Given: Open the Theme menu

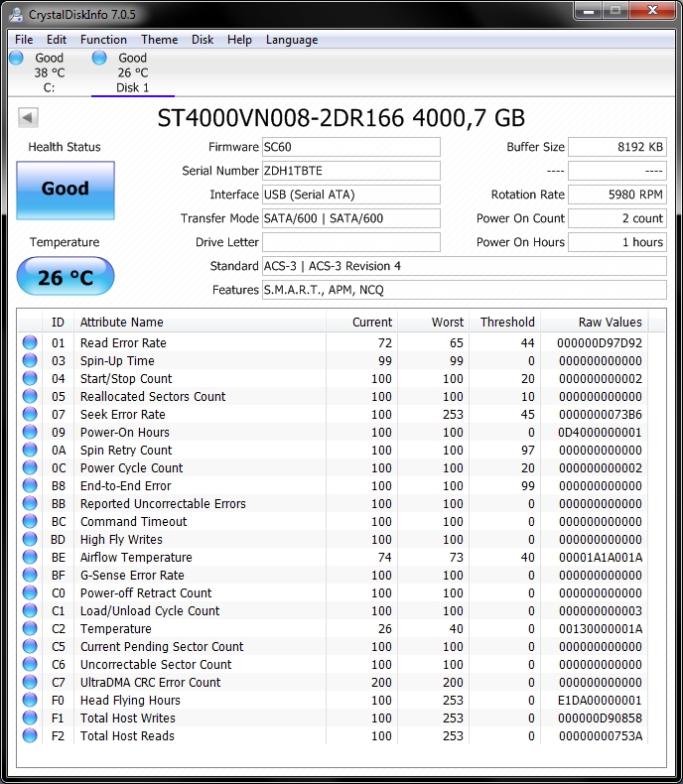Looking at the screenshot, I should (x=160, y=40).
